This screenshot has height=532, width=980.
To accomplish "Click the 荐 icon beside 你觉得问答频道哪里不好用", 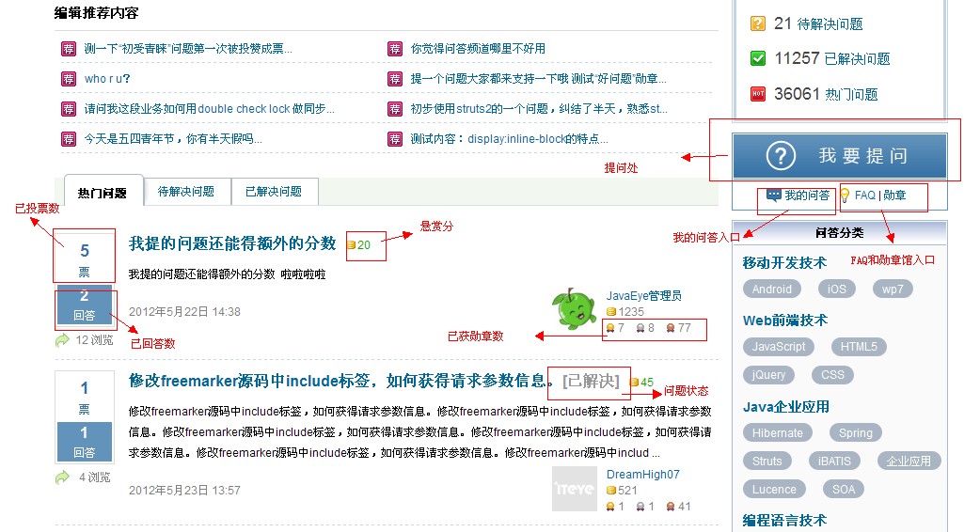I will click(395, 49).
